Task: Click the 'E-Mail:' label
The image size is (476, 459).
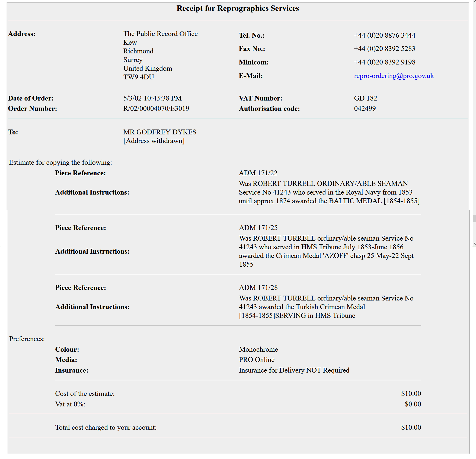Action: click(251, 76)
